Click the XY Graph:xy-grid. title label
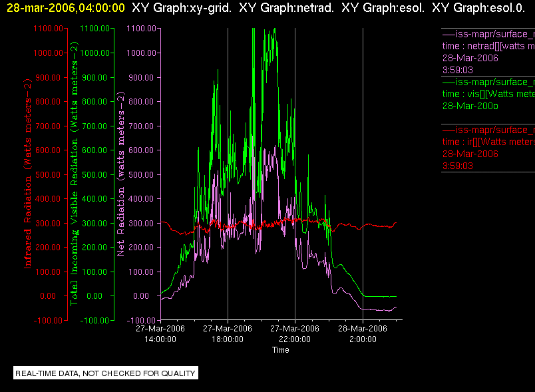Viewport: 535px width, 392px height. [x=182, y=8]
